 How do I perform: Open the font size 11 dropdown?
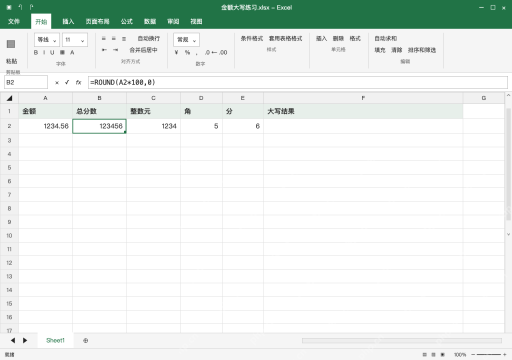[75, 40]
